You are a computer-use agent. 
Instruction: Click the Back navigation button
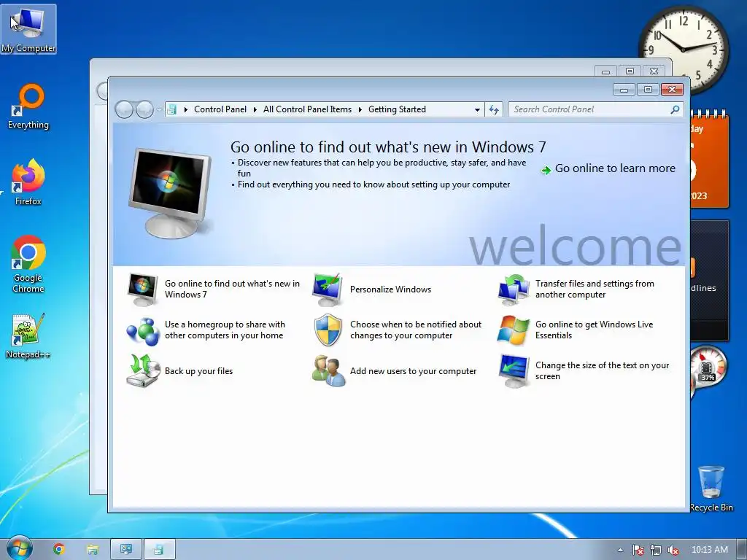tap(124, 109)
